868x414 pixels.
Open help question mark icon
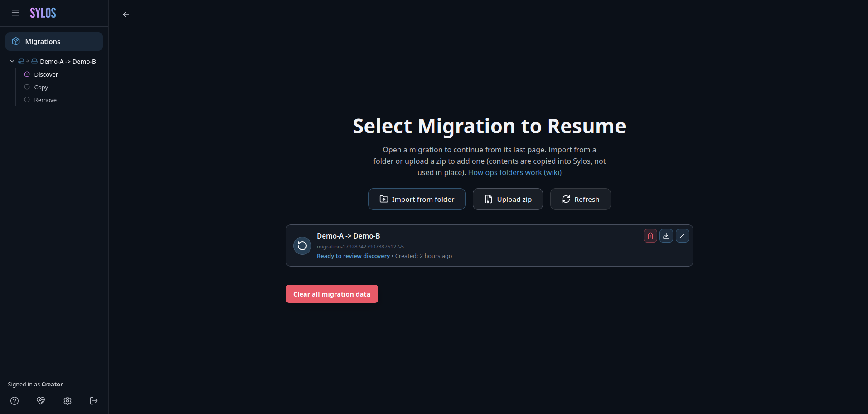(15, 401)
